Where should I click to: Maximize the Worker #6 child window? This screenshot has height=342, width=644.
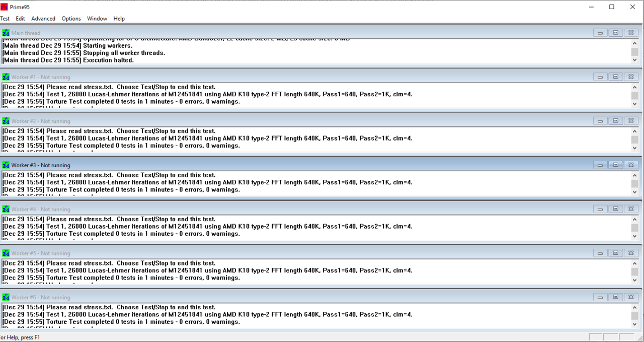(x=615, y=297)
